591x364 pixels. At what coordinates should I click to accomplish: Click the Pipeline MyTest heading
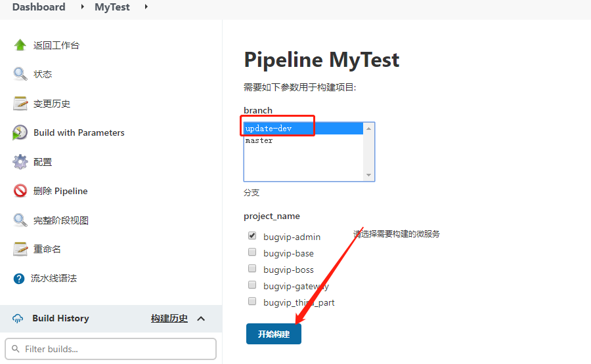[x=322, y=60]
